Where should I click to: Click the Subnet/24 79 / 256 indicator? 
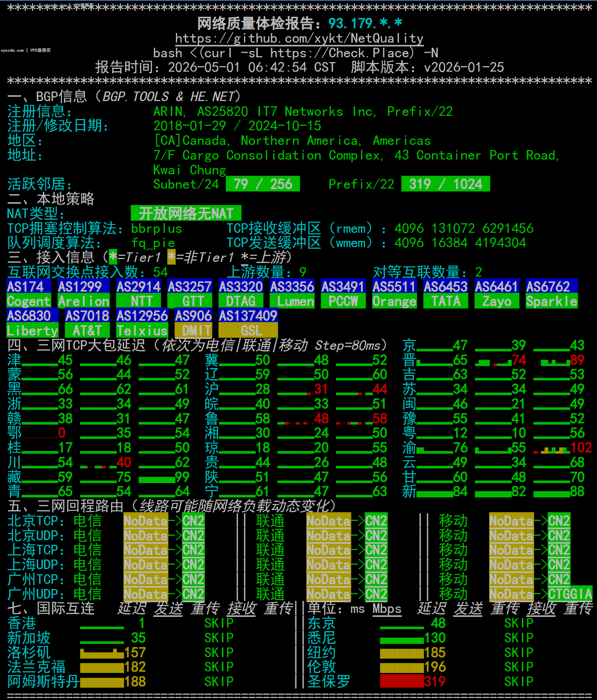click(x=263, y=184)
